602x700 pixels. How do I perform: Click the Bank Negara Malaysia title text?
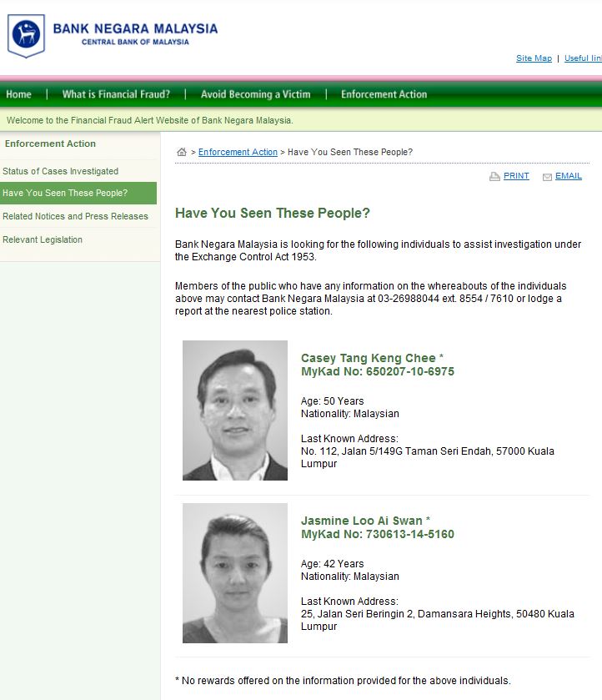[x=135, y=28]
